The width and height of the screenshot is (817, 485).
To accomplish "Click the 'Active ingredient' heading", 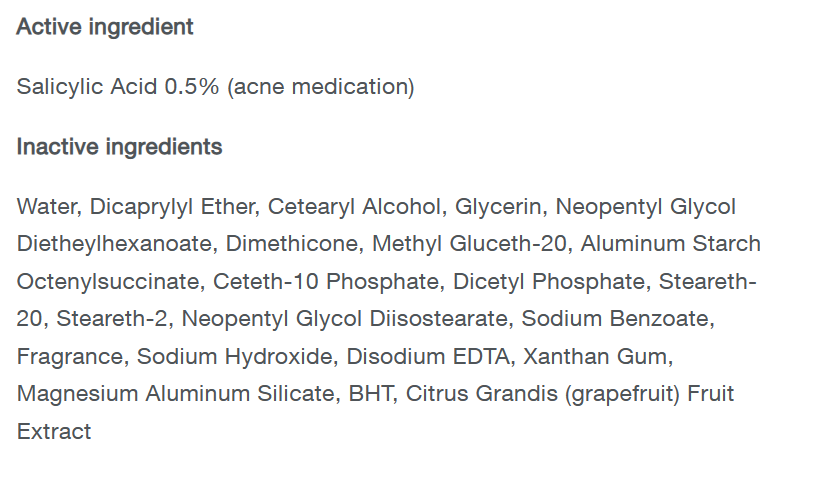I will coord(105,27).
